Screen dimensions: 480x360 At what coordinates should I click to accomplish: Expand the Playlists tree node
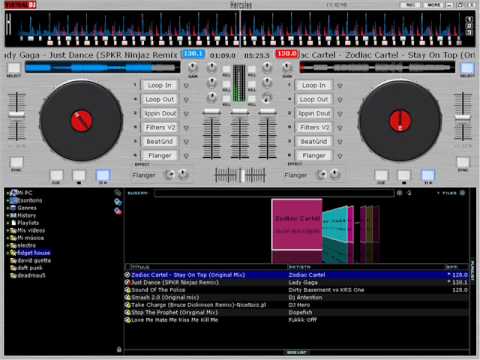point(8,223)
